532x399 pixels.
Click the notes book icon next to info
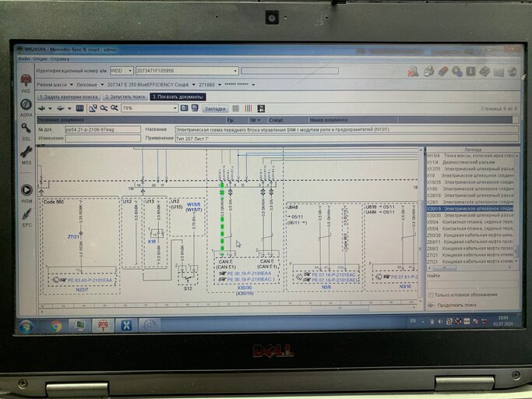tap(484, 72)
